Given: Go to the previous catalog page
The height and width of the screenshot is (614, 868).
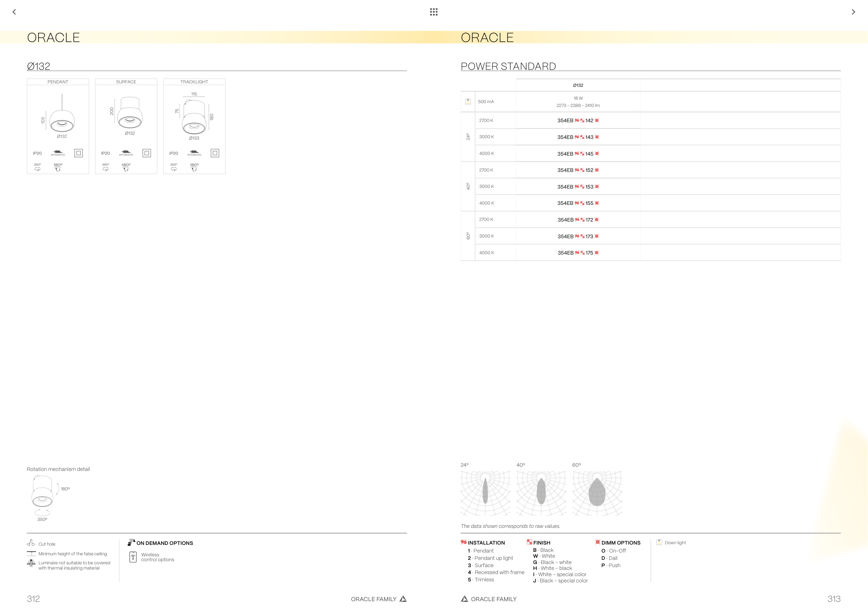Looking at the screenshot, I should [x=14, y=12].
